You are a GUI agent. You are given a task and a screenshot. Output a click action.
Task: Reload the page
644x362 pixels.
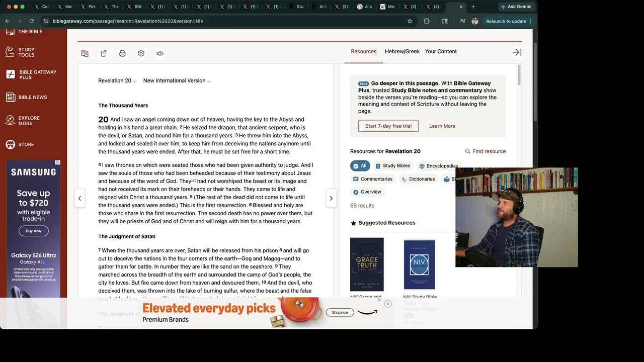[x=32, y=21]
